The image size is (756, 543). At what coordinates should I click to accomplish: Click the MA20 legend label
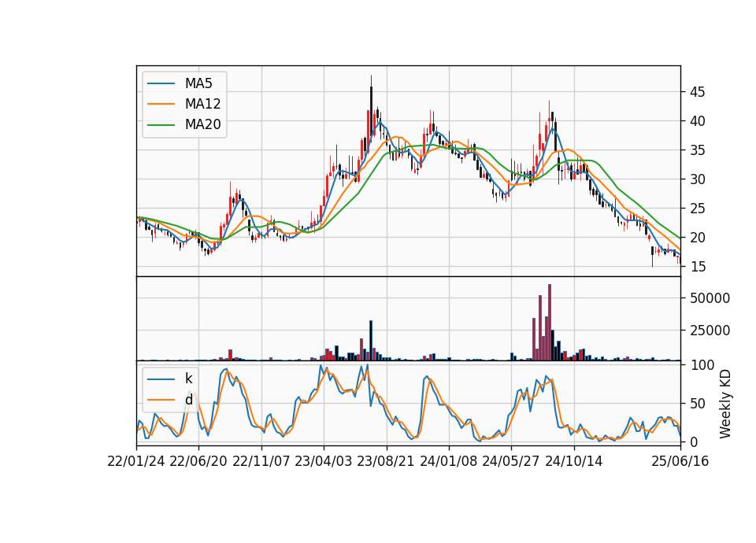click(202, 125)
